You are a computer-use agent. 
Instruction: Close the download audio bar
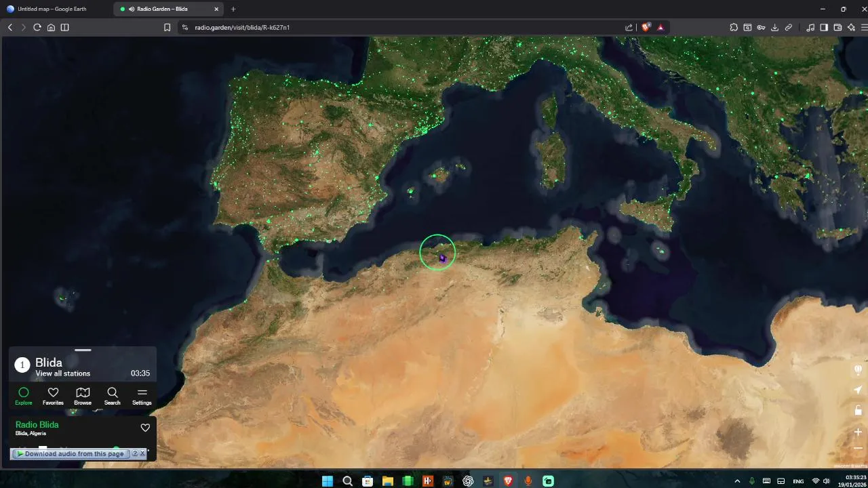tap(142, 453)
